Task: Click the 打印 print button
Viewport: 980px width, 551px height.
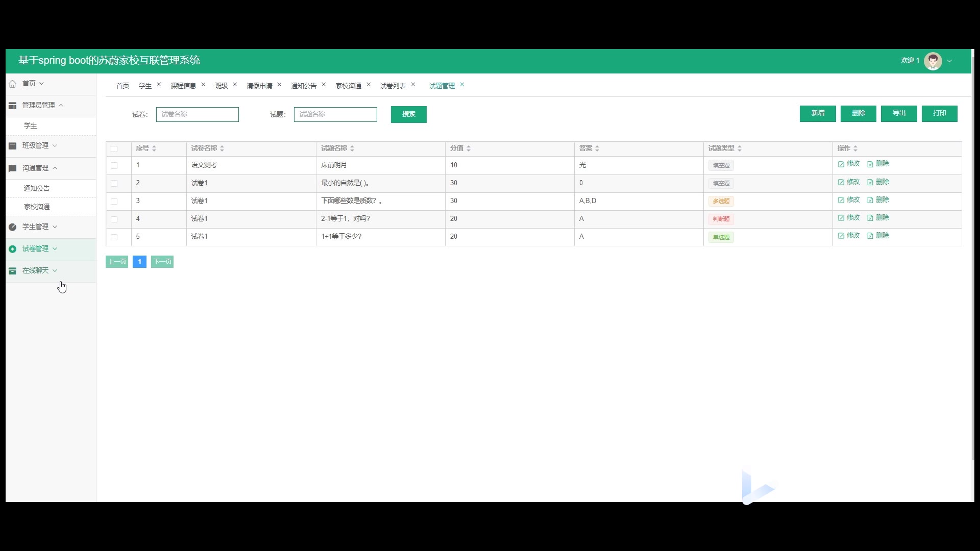Action: [x=940, y=113]
